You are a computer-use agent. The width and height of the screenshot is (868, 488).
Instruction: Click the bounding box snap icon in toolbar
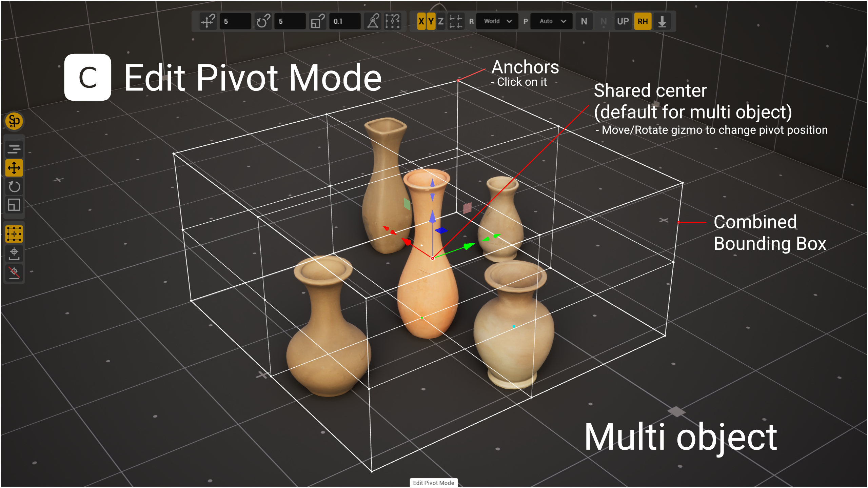[x=392, y=21]
